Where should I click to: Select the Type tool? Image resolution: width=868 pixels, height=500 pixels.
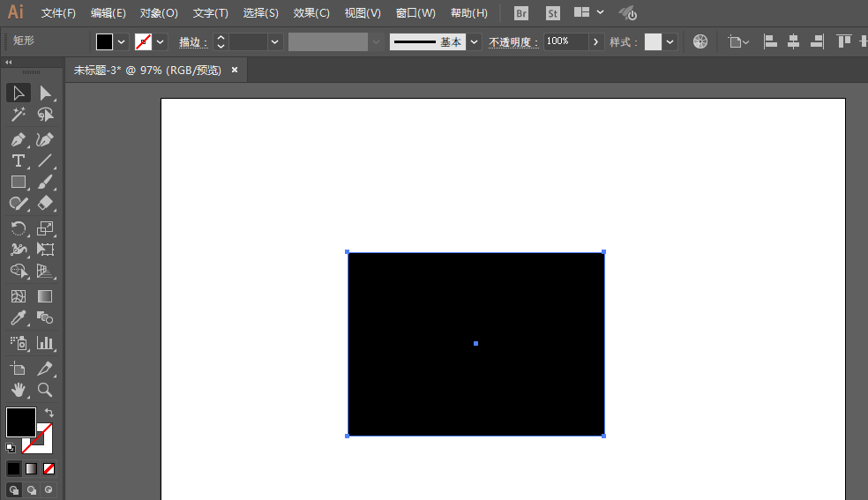[19, 161]
